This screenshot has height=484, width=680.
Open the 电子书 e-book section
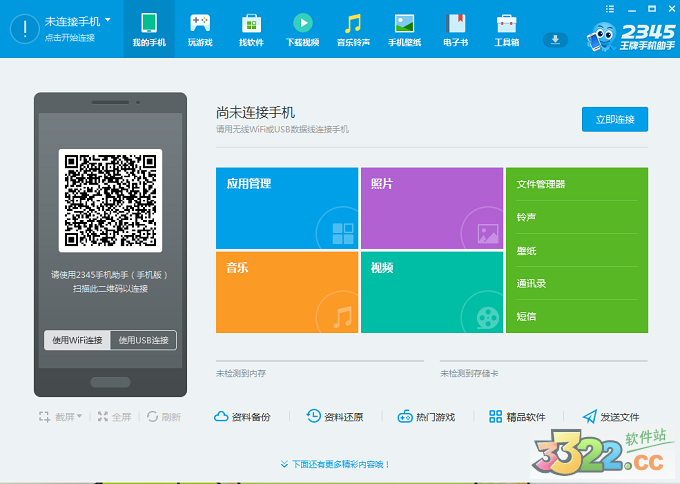pyautogui.click(x=455, y=29)
